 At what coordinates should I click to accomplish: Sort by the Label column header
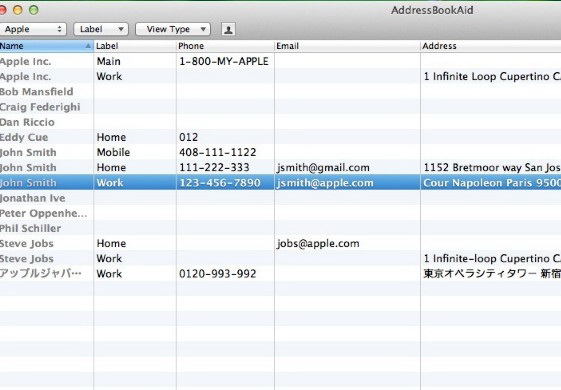135,46
